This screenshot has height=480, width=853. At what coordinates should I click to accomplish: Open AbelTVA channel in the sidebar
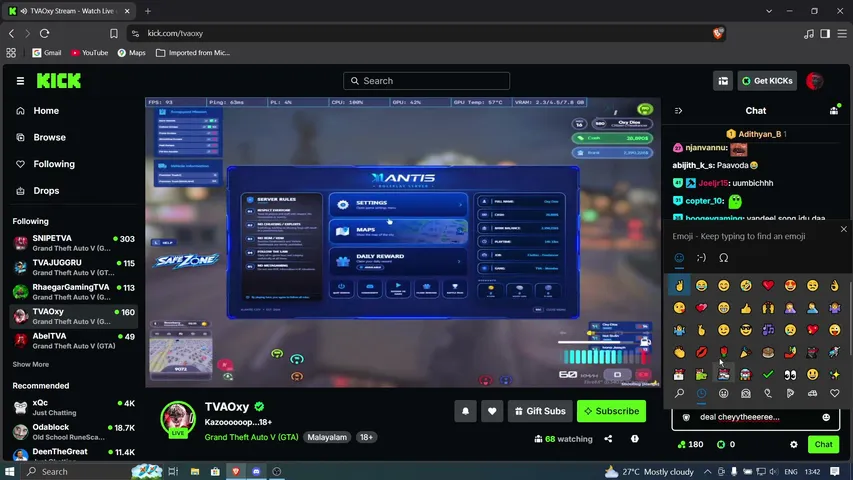pos(73,341)
